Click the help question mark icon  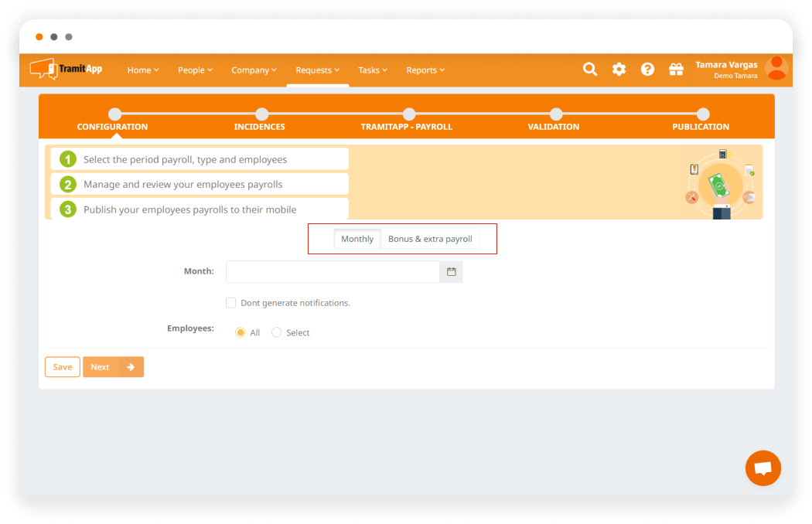click(647, 70)
